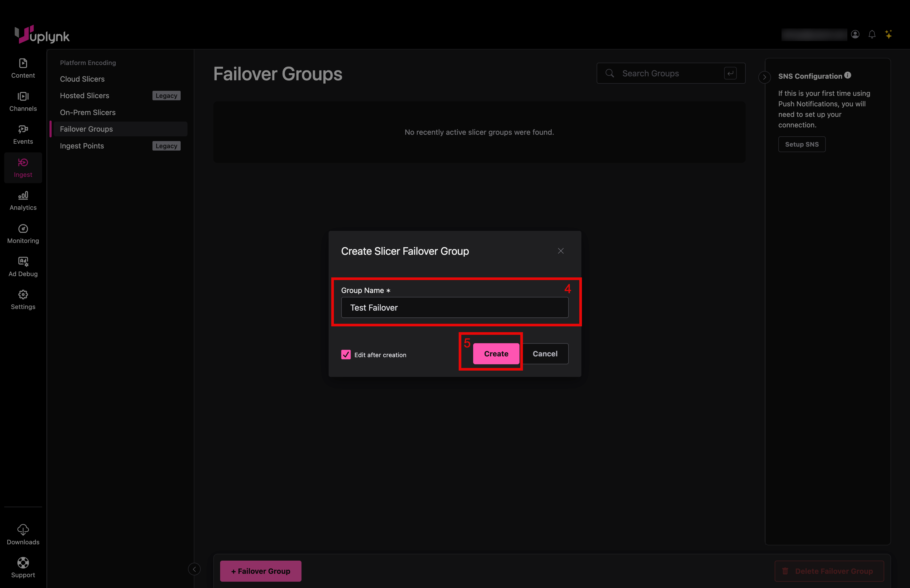Go to the Events sidebar icon
Screen dimensions: 910x588
pyautogui.click(x=23, y=129)
